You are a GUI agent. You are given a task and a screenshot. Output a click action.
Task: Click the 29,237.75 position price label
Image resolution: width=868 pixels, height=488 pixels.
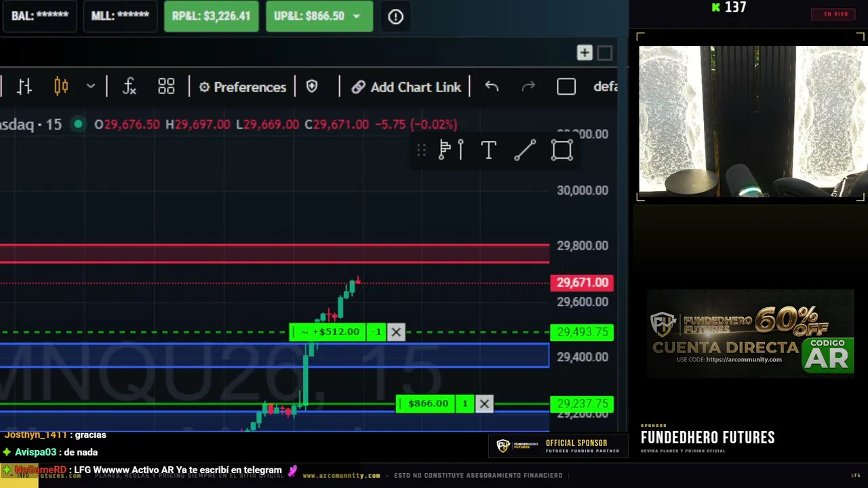(582, 404)
